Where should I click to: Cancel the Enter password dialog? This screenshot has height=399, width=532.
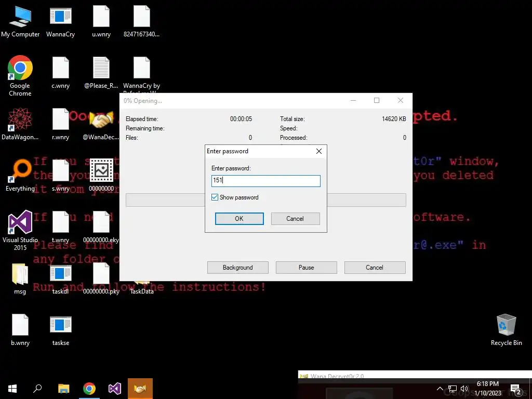click(x=295, y=219)
